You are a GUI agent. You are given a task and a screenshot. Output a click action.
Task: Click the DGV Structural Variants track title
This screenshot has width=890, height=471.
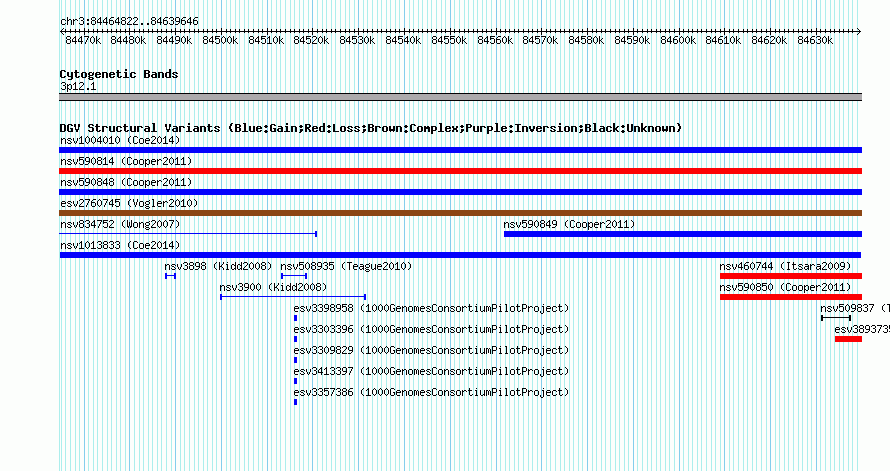pos(371,128)
